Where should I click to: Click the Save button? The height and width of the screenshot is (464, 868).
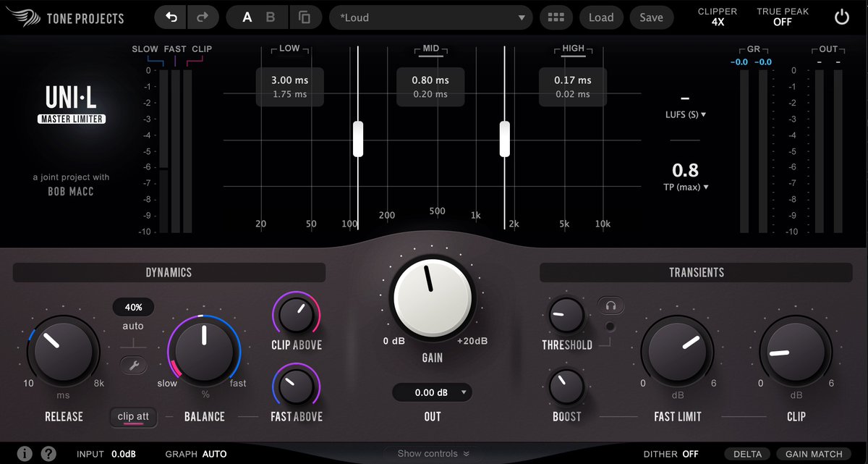coord(651,17)
